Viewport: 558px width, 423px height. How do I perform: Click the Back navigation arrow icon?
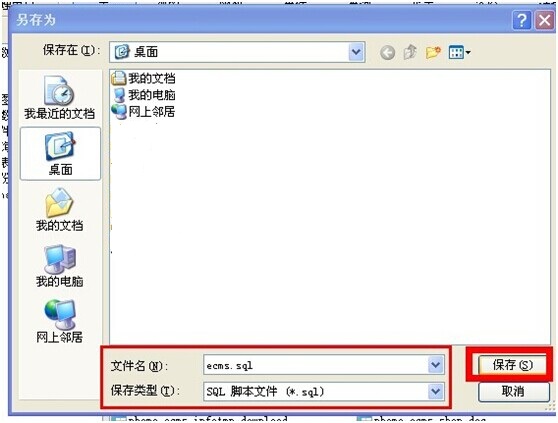tap(387, 53)
